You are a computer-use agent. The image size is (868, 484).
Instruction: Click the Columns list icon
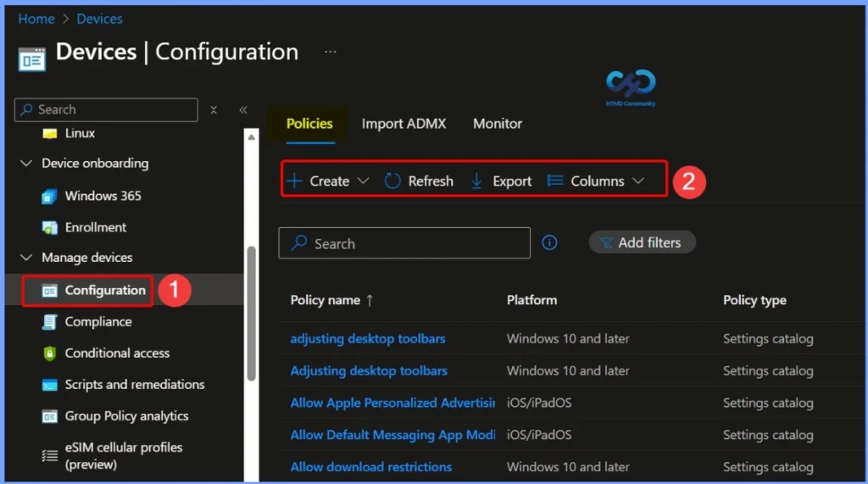[x=554, y=181]
